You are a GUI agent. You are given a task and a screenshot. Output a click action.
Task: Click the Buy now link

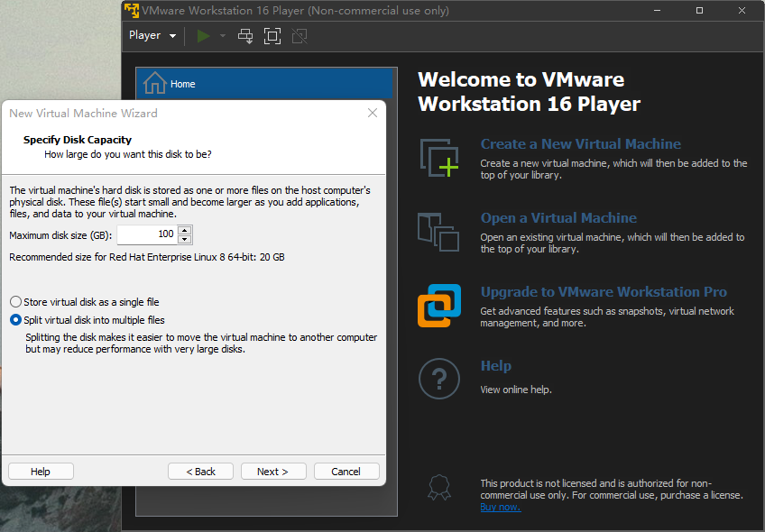click(500, 507)
